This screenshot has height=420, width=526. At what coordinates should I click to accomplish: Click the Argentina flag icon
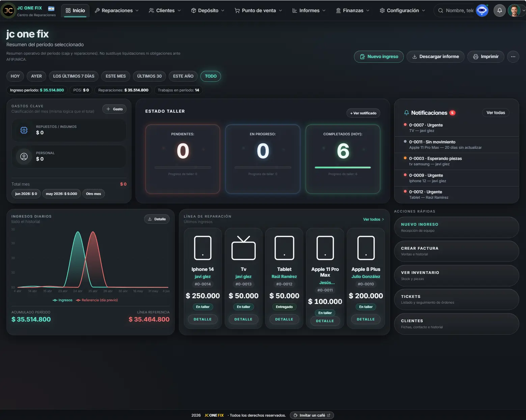pyautogui.click(x=51, y=8)
